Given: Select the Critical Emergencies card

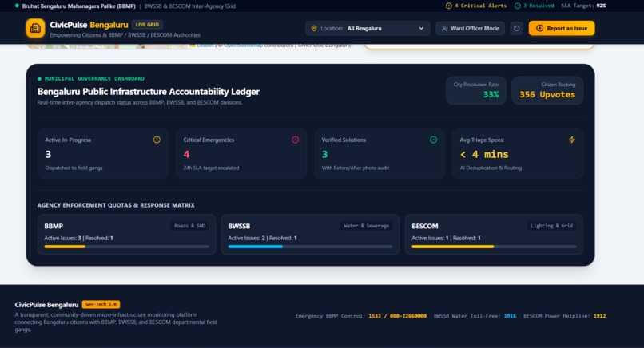Looking at the screenshot, I should point(241,153).
